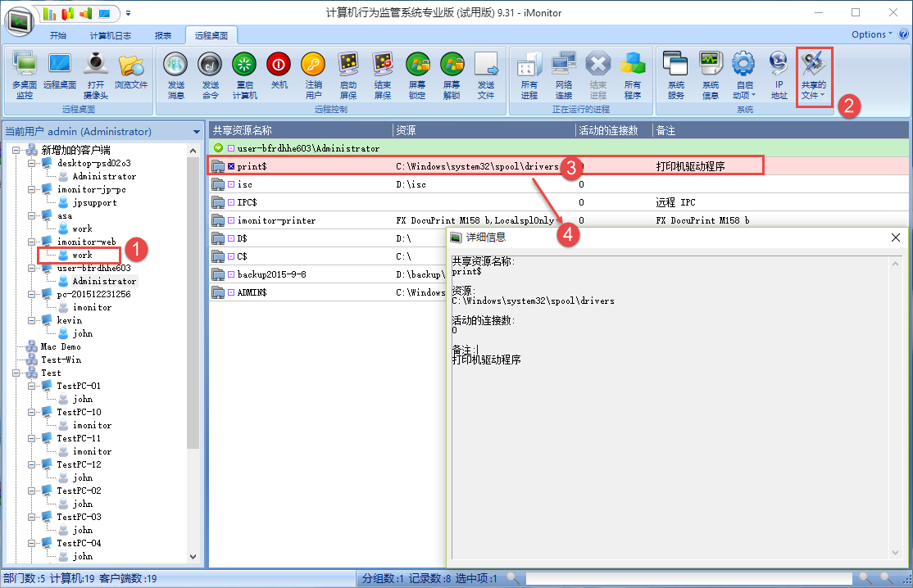Select the 屏幕锁定 screen lock icon
Image resolution: width=913 pixels, height=588 pixels.
click(x=417, y=73)
